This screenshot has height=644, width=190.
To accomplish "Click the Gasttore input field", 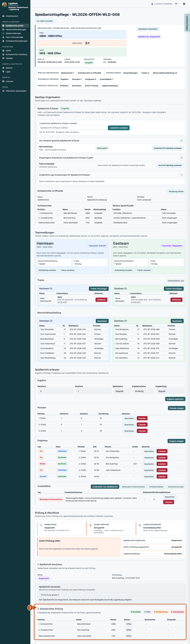I will (94, 391).
